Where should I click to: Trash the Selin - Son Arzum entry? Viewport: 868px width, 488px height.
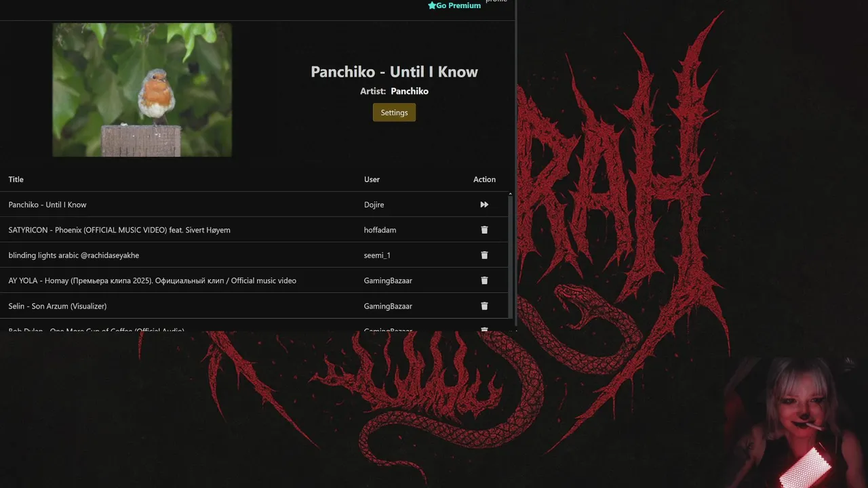click(x=484, y=306)
